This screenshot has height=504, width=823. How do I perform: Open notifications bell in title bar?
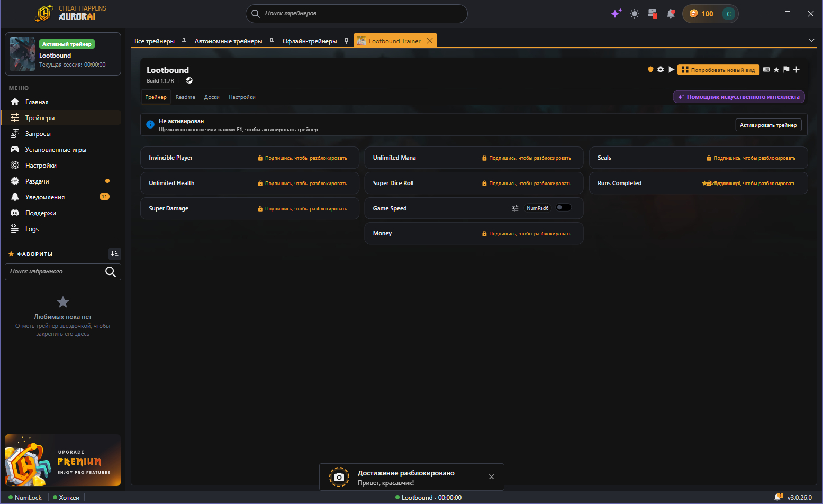[671, 14]
